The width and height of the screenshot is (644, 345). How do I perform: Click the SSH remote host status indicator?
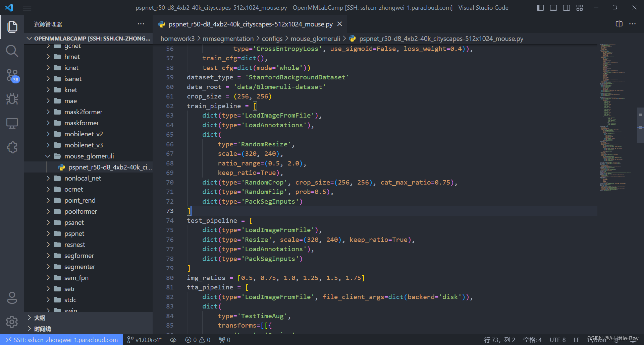(x=62, y=340)
